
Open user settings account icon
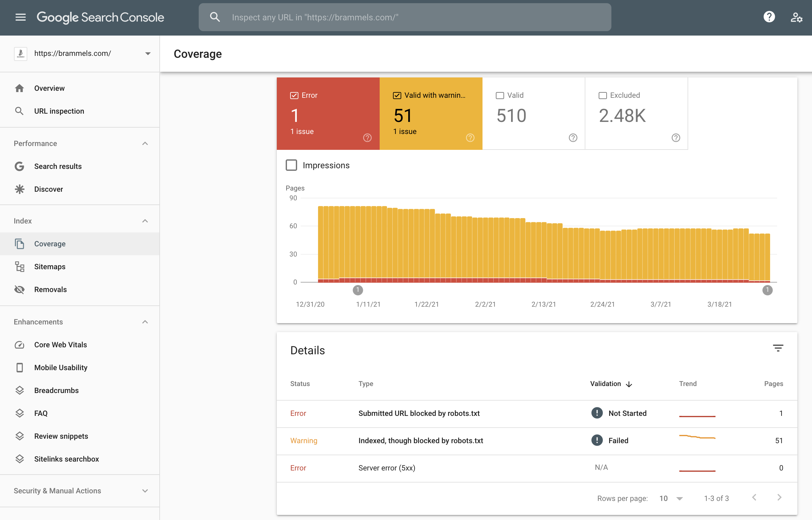pos(796,17)
